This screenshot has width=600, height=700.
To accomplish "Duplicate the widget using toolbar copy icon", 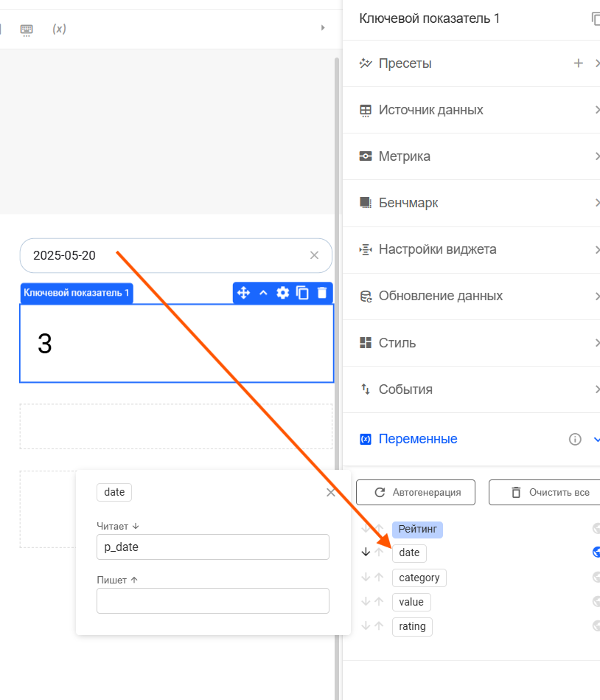I will pyautogui.click(x=302, y=293).
